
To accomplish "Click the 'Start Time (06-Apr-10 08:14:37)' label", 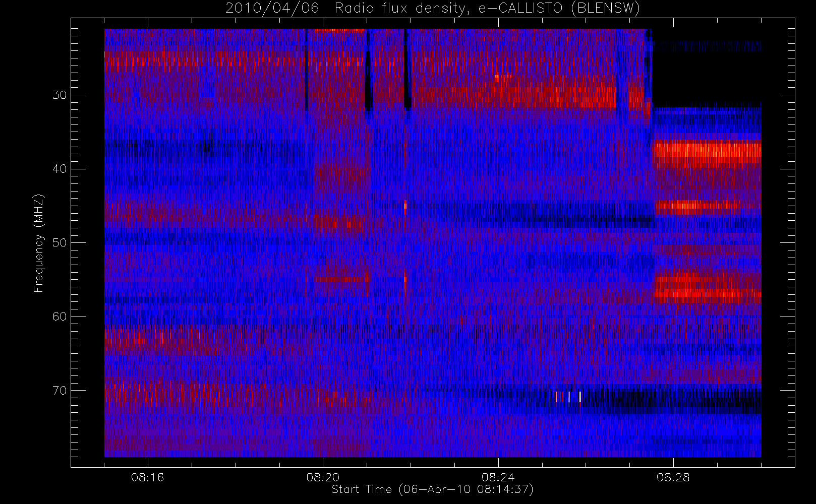I will 432,489.
